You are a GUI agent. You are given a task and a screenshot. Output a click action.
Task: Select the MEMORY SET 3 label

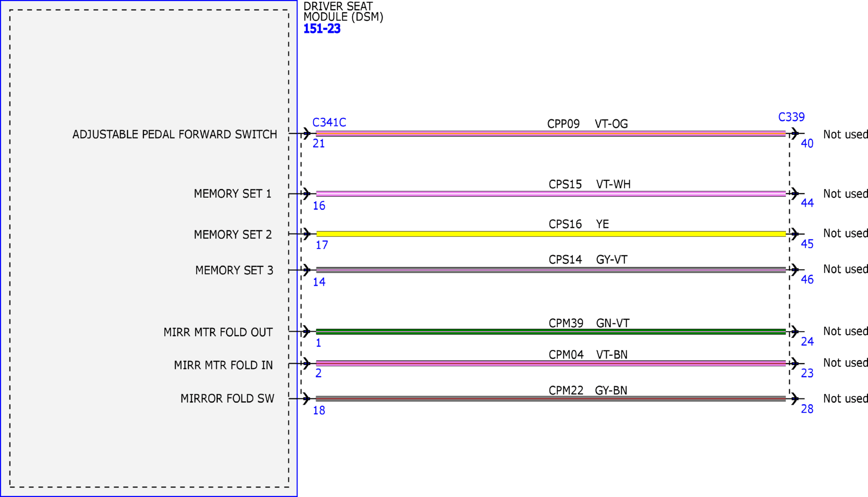(x=234, y=270)
